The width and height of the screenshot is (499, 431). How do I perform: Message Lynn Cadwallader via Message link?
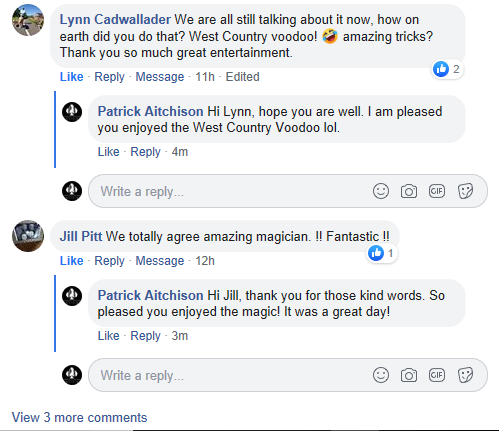[x=160, y=77]
